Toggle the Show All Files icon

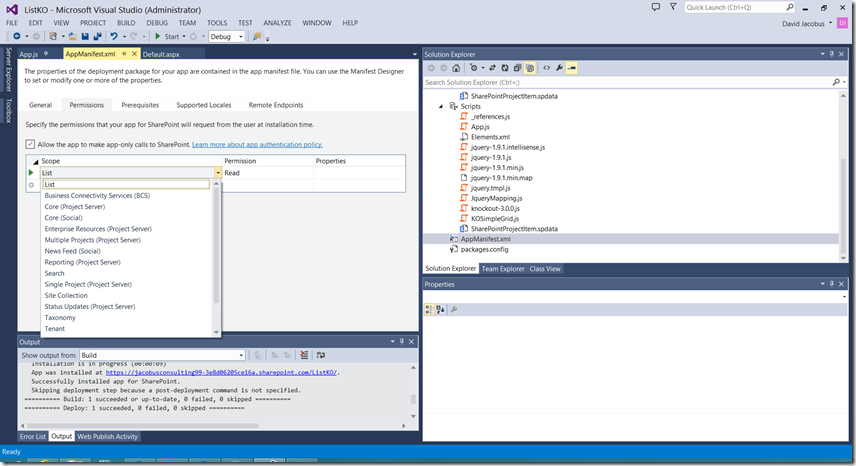point(530,68)
